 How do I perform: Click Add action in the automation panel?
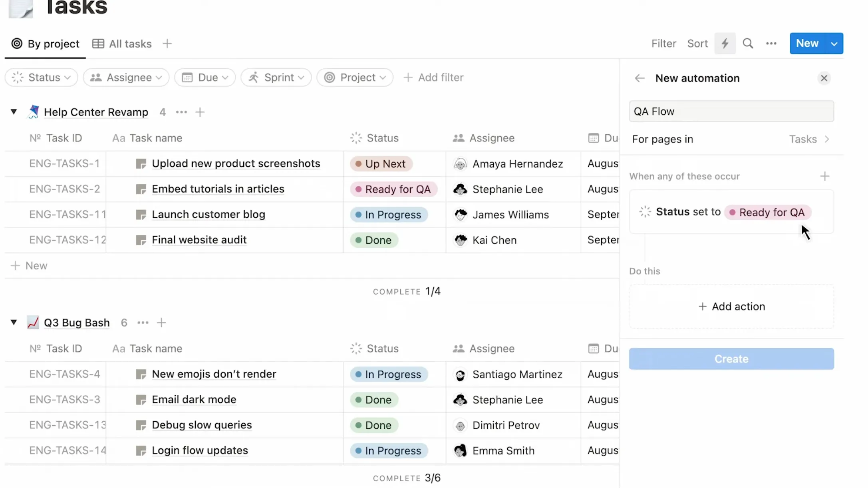[731, 306]
